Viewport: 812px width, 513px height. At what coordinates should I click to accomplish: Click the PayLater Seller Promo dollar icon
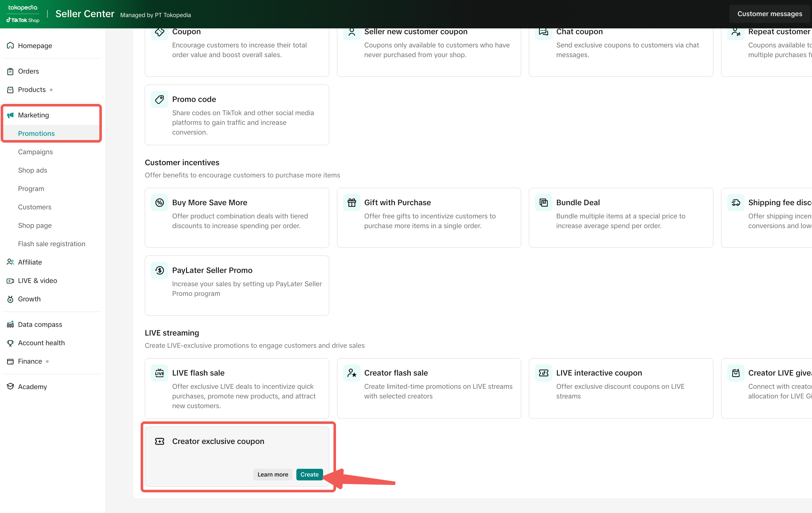pyautogui.click(x=160, y=270)
